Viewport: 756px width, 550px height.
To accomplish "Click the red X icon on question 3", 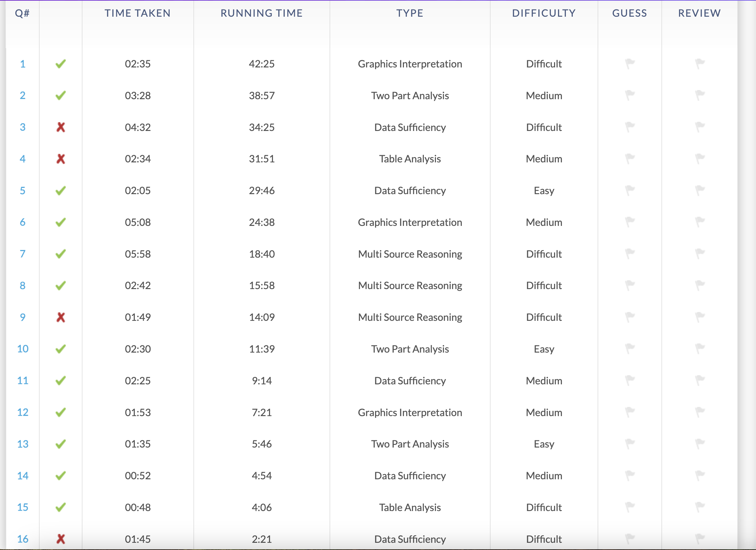I will coord(61,127).
